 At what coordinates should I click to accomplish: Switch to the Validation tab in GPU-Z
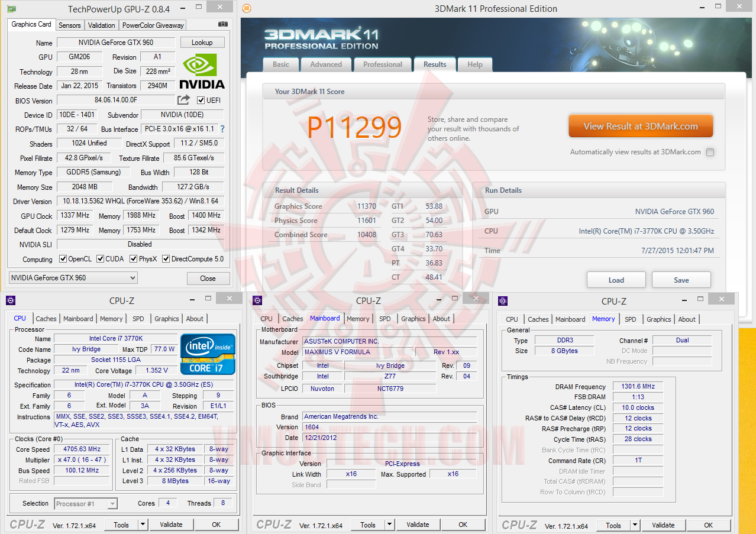point(102,25)
